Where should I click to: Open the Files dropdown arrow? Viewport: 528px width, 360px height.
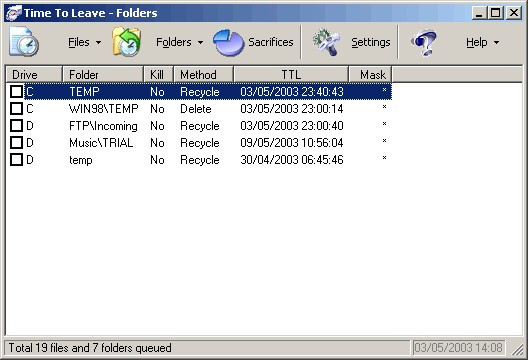98,42
